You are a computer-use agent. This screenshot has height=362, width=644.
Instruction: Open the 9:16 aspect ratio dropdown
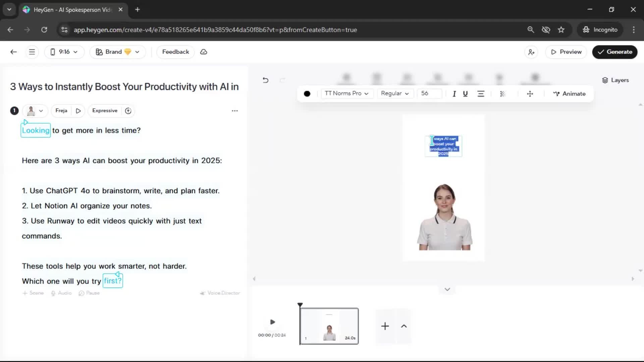[64, 52]
